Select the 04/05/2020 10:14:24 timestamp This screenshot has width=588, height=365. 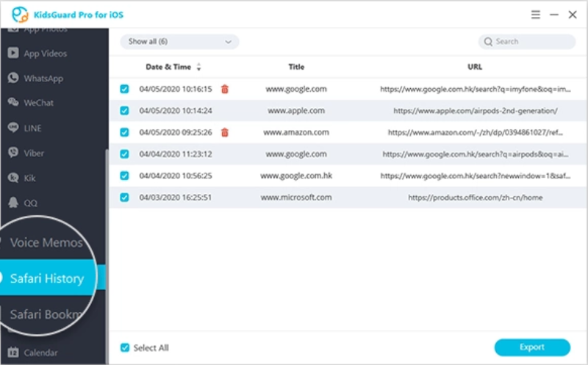[176, 111]
